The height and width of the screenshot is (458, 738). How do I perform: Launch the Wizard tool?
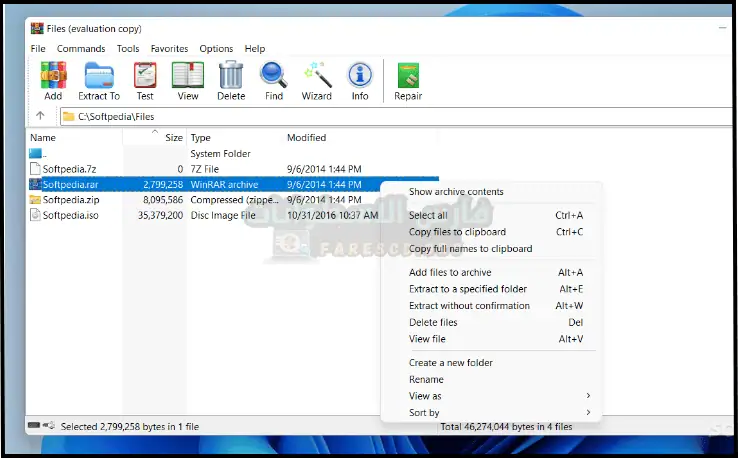point(317,80)
